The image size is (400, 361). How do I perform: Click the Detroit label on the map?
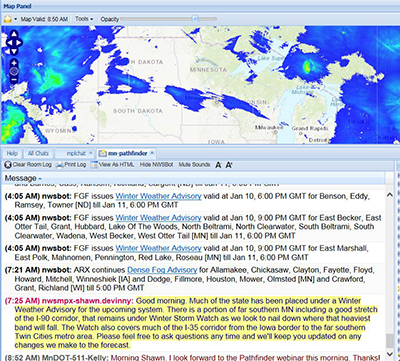pos(318,140)
